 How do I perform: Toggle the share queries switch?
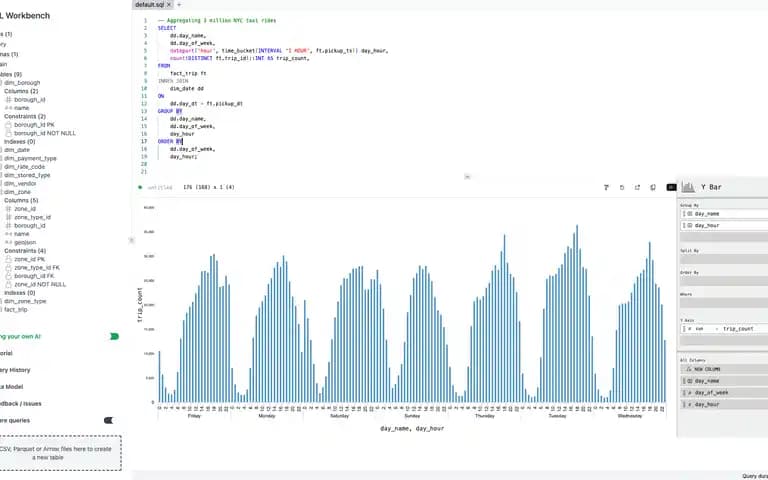[x=108, y=420]
